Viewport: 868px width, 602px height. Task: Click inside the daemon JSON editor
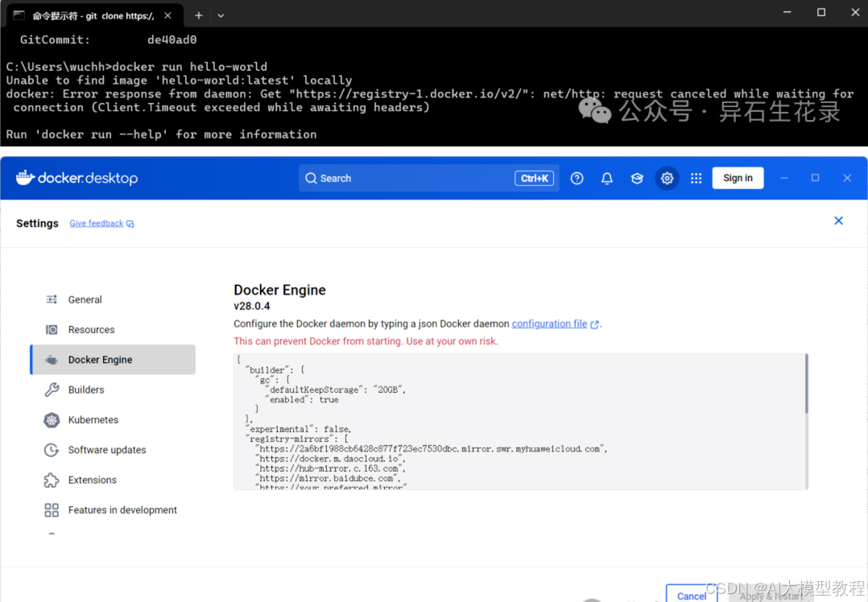coord(520,422)
